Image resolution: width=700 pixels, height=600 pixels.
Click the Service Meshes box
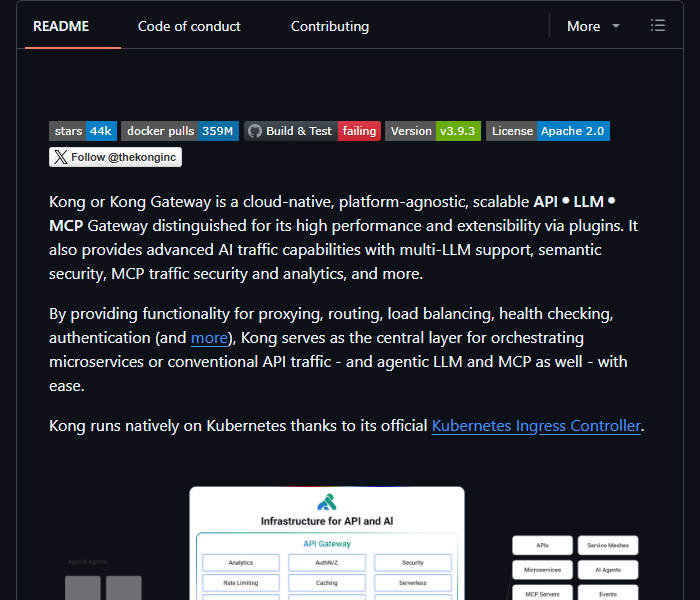coord(608,545)
